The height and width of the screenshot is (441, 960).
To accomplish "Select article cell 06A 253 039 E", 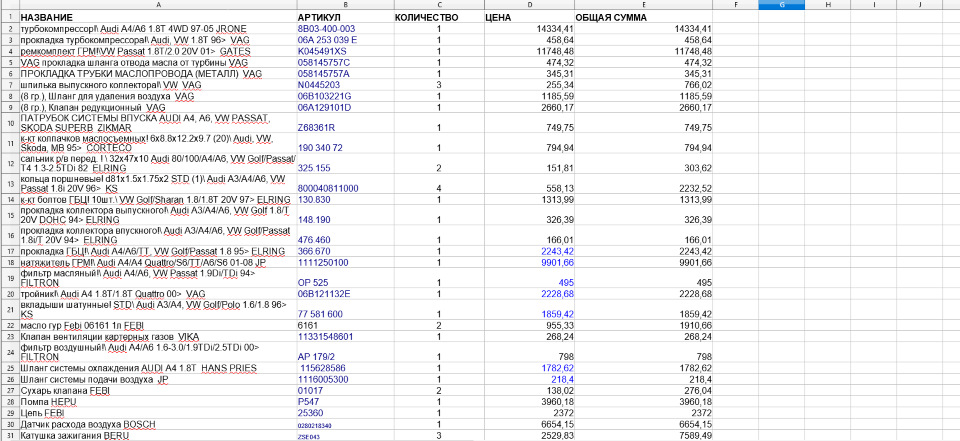I will pyautogui.click(x=345, y=40).
